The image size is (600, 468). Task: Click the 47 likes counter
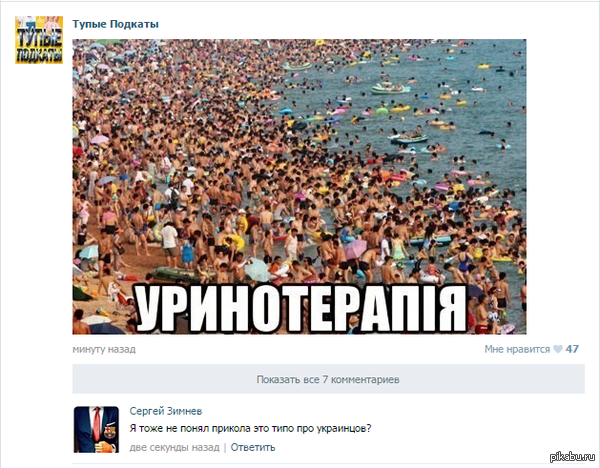point(572,349)
